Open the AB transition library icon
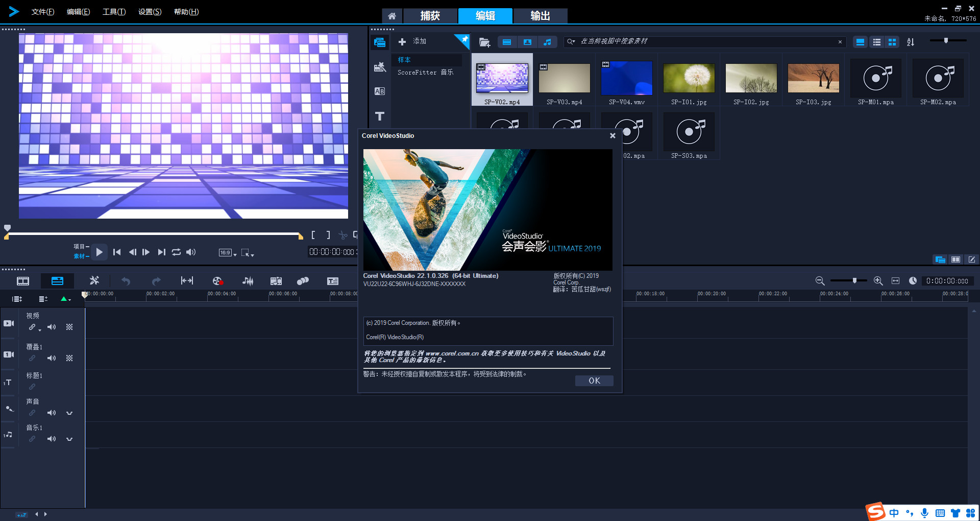980x521 pixels. click(x=380, y=91)
